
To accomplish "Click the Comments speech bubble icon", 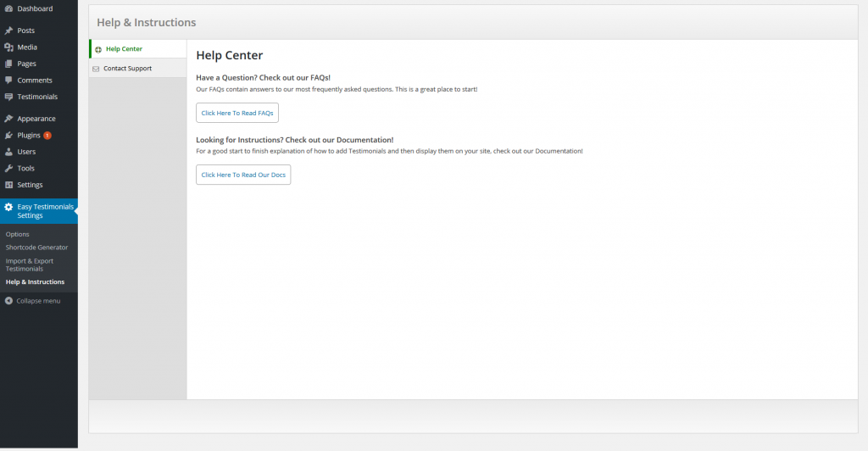I will [8, 81].
